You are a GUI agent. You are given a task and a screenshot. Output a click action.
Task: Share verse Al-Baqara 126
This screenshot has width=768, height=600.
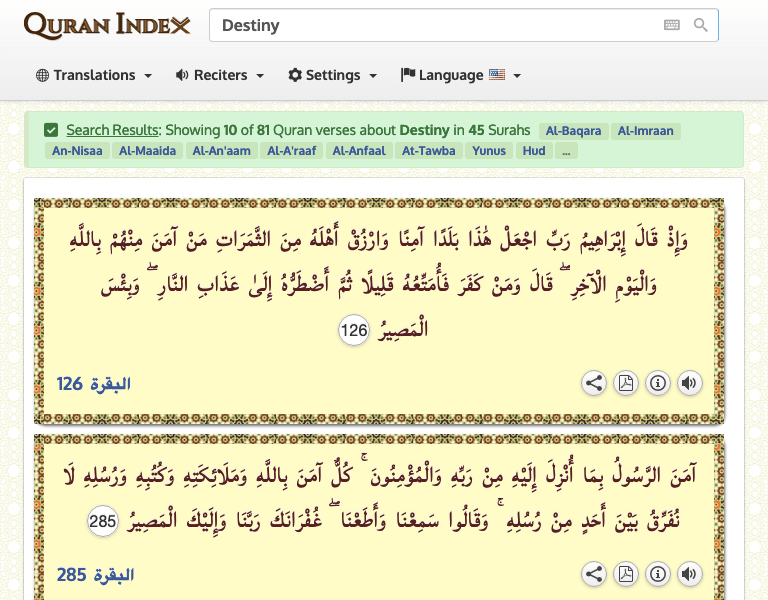click(x=594, y=383)
